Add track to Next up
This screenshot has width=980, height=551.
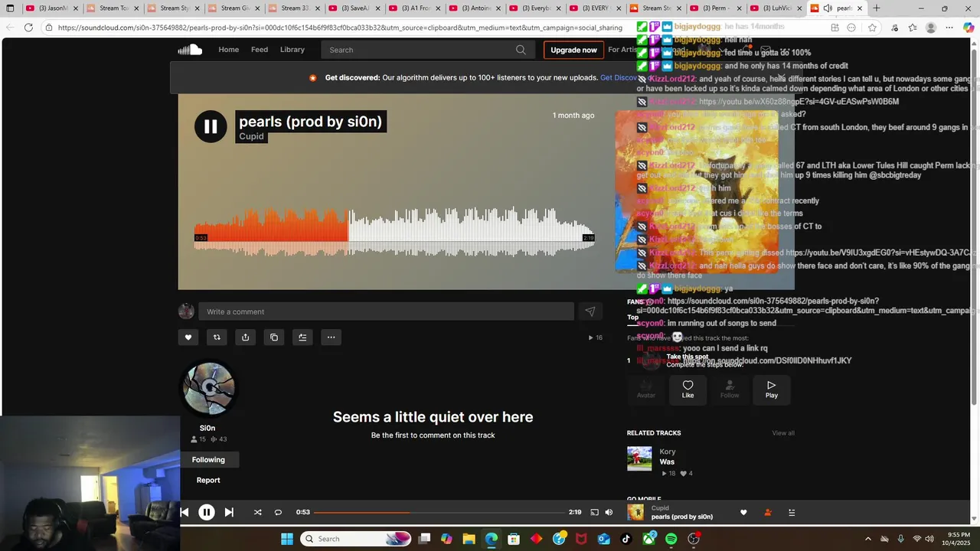pos(302,337)
